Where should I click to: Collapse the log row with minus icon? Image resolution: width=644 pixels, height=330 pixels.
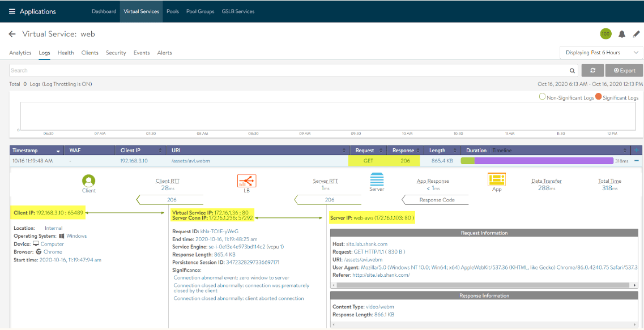point(637,161)
